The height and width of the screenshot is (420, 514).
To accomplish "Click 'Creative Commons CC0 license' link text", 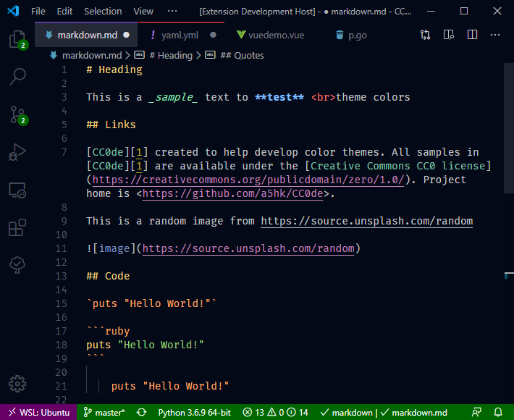I will click(398, 166).
